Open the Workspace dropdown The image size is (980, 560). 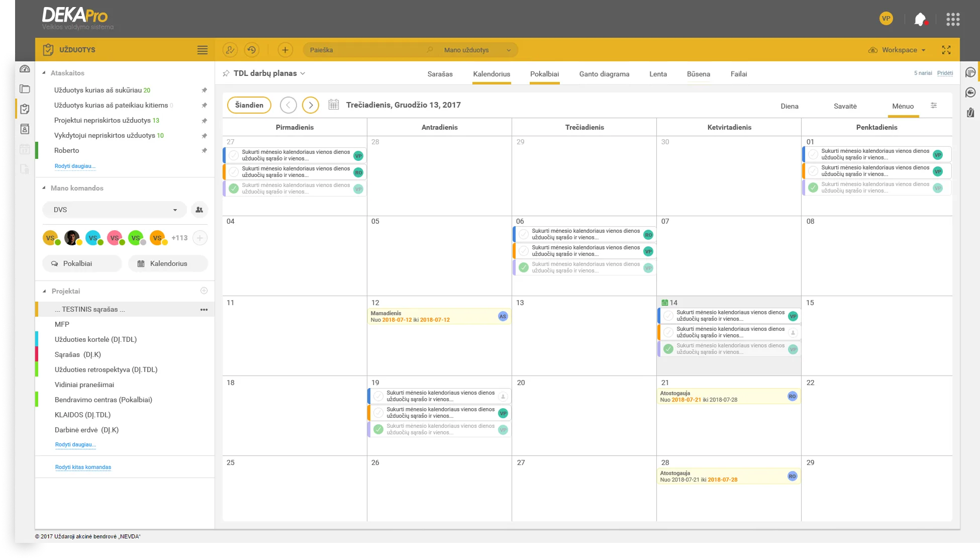pyautogui.click(x=897, y=50)
